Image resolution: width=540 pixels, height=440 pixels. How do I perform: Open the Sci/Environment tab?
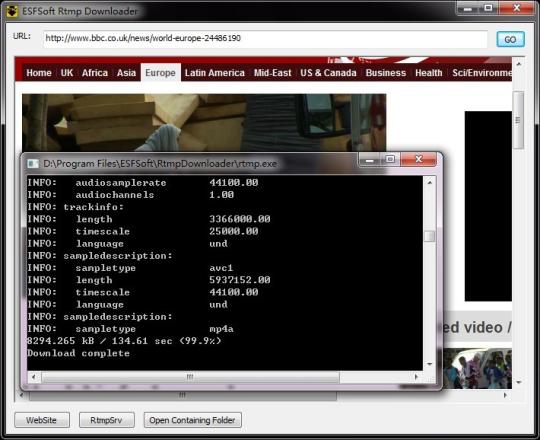481,73
